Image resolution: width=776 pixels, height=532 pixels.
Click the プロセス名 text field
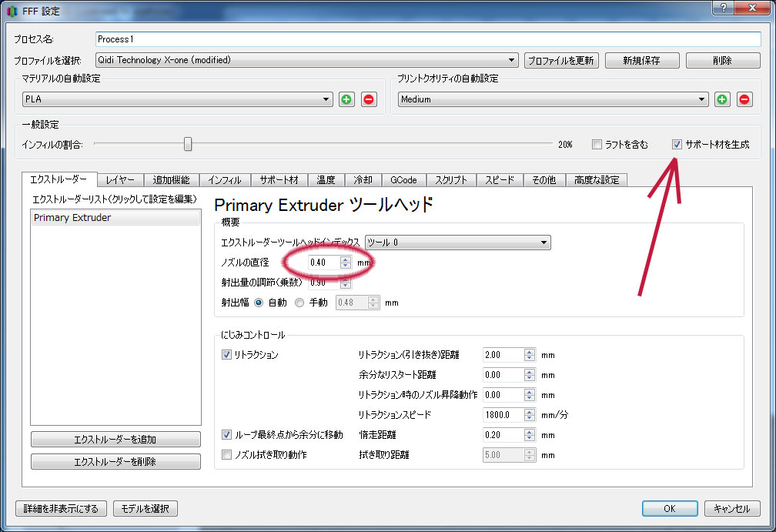(x=427, y=38)
